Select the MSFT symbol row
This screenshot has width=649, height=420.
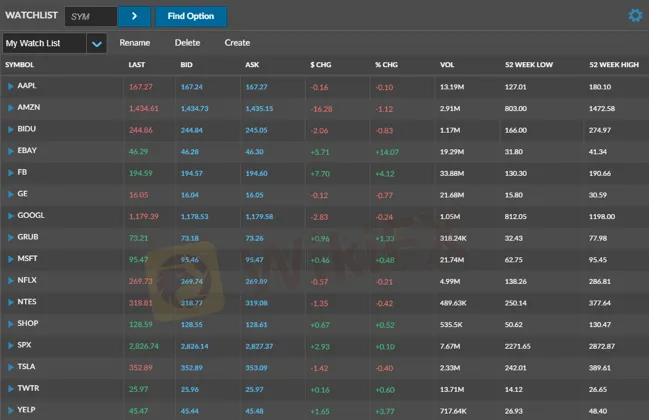pyautogui.click(x=28, y=259)
